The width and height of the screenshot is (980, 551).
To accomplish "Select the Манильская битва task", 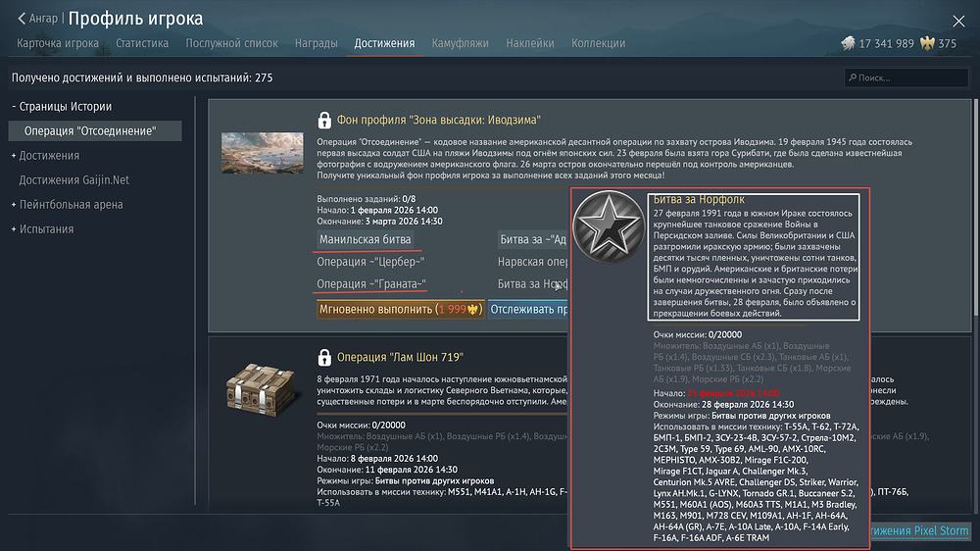I will [x=365, y=239].
